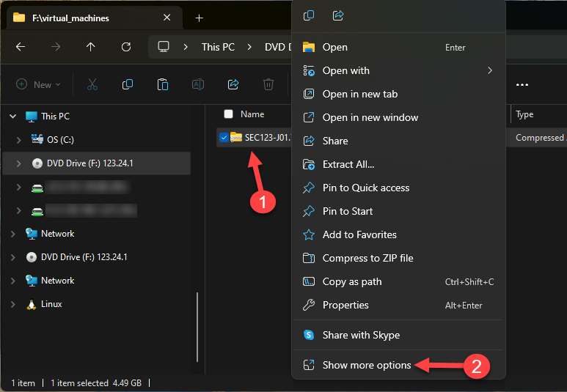Go up one folder level with Up arrow

pos(91,47)
